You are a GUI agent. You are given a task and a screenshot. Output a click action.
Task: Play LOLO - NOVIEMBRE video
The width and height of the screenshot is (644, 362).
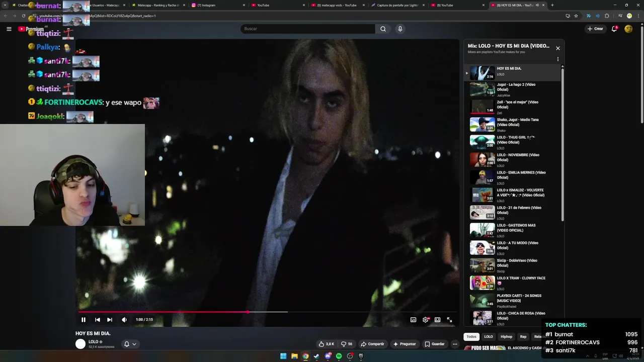(x=512, y=160)
